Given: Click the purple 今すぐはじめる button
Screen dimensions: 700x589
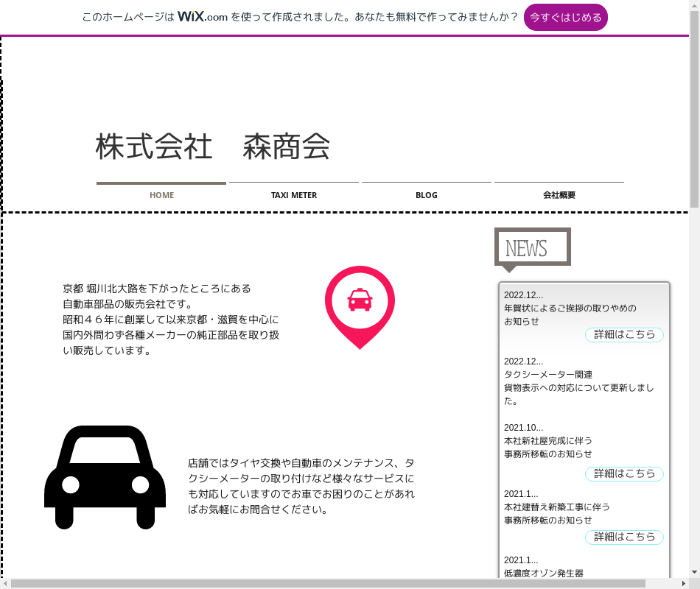Looking at the screenshot, I should tap(565, 18).
